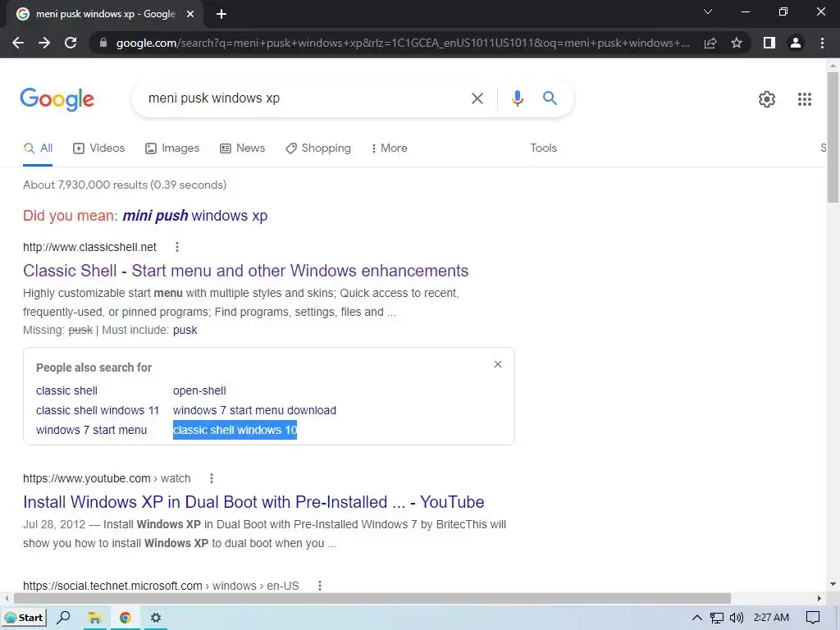Go forward in browser history
Image resolution: width=840 pixels, height=630 pixels.
coord(44,43)
